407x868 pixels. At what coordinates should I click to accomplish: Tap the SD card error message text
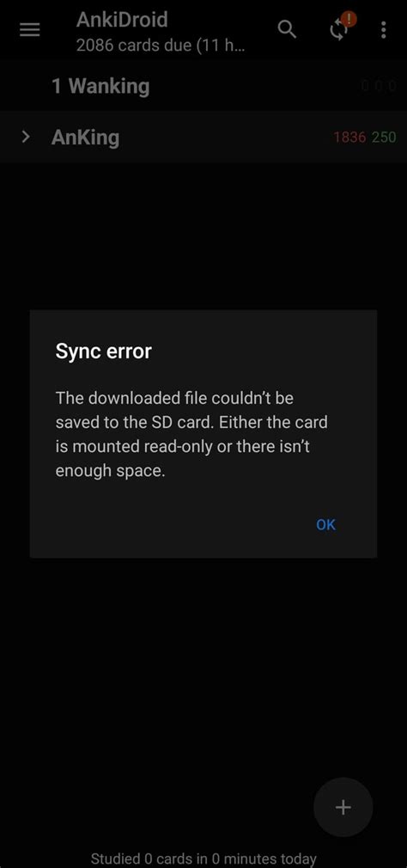pos(191,435)
